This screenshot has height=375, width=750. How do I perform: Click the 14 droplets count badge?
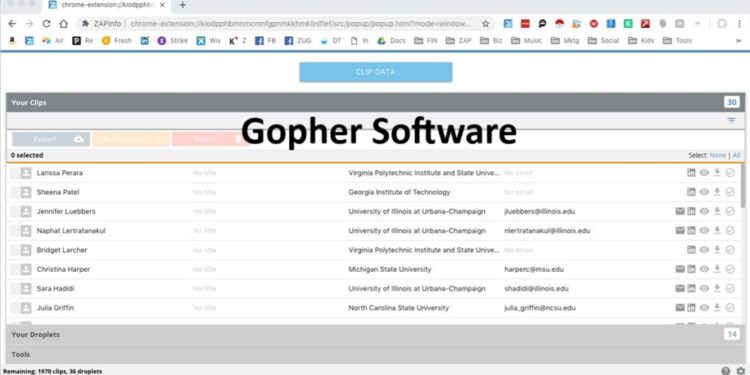tap(731, 334)
